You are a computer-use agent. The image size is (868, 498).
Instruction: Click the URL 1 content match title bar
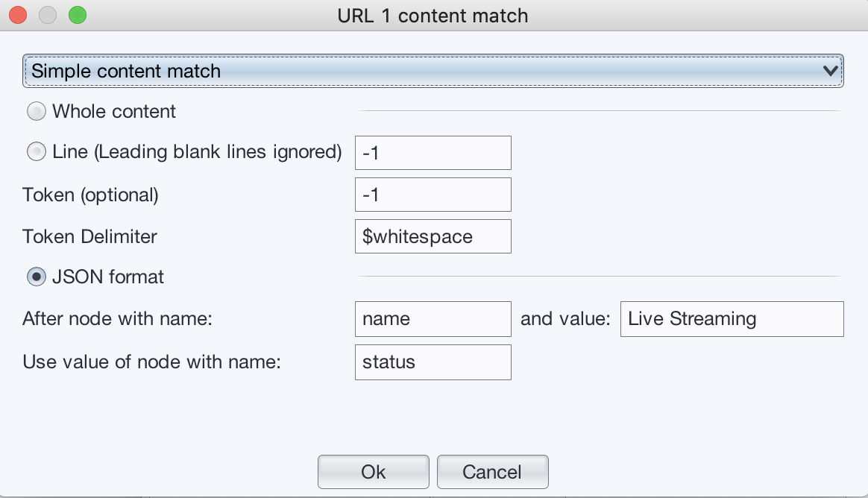click(433, 15)
